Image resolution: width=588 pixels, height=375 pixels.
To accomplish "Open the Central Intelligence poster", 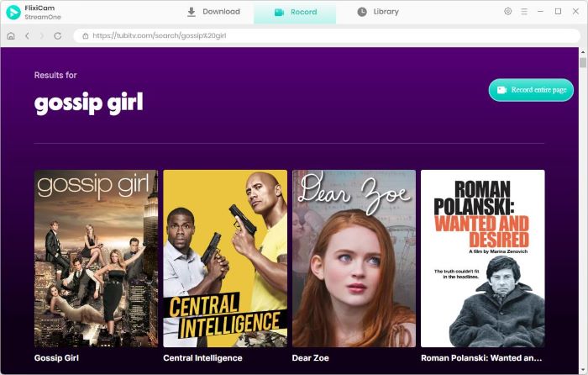I will tap(225, 258).
